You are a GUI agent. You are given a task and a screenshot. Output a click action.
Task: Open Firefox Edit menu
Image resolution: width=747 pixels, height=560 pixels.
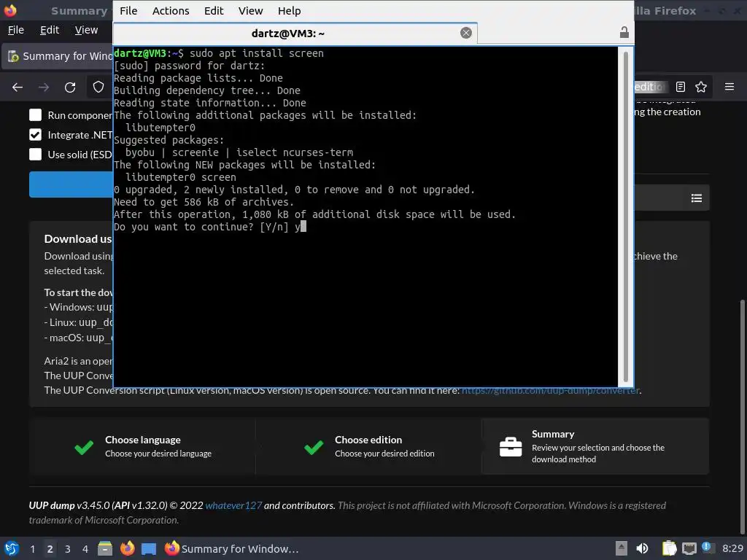[50, 30]
